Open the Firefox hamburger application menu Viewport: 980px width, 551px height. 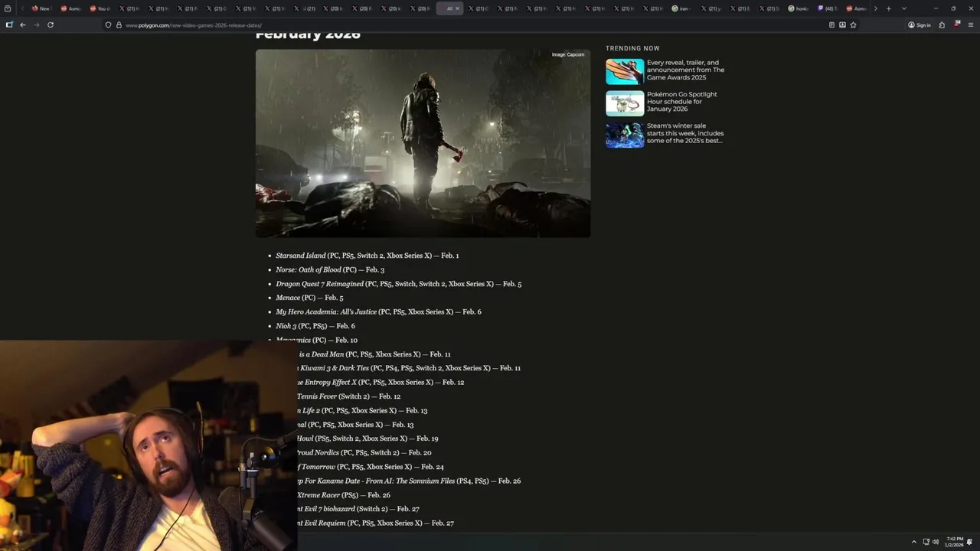pyautogui.click(x=971, y=24)
